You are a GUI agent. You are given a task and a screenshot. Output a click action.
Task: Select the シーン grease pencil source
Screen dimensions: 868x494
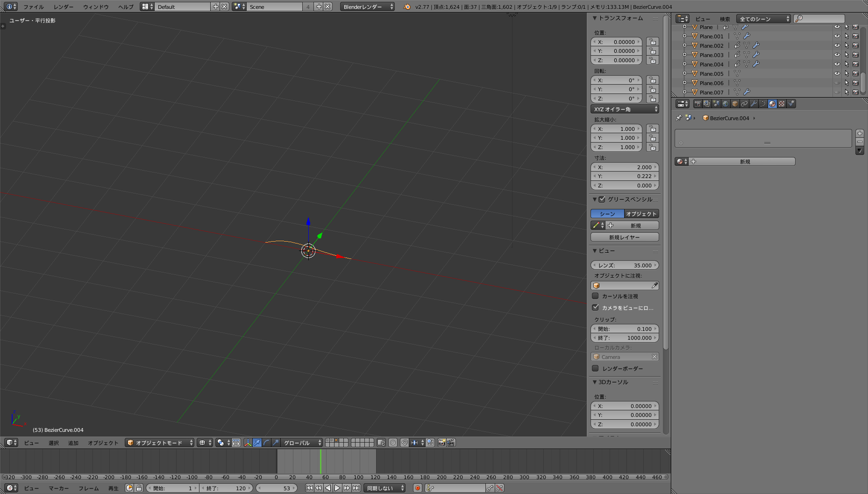607,214
